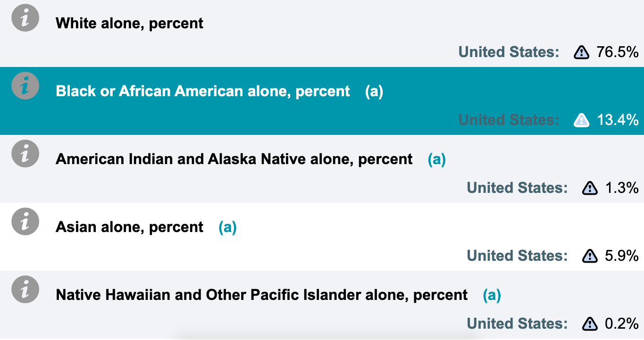Click info icon beside White alone, percent
Screen dimensions: 644x340
click(x=25, y=20)
